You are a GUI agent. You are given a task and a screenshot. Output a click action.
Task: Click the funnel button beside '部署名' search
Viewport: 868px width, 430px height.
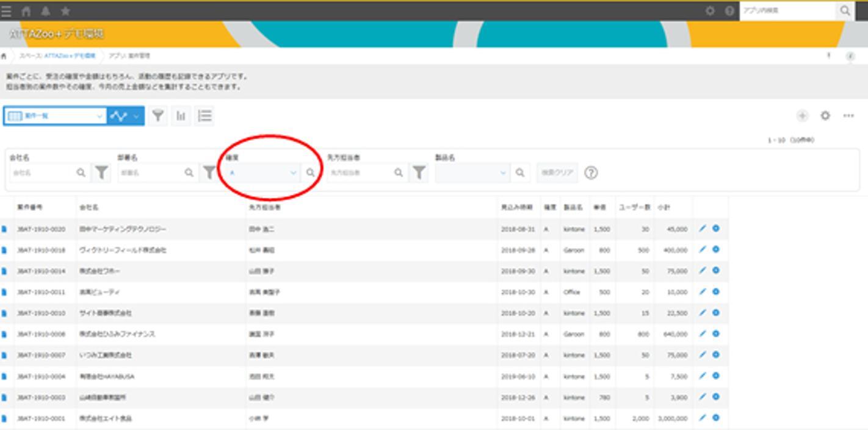point(209,173)
